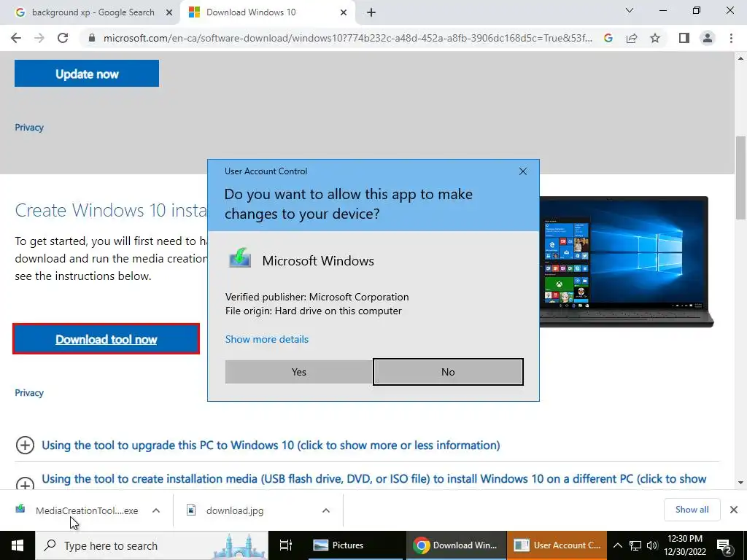Open Using the tool to upgrade this PC link
Screen dimensions: 747x560
coord(271,446)
